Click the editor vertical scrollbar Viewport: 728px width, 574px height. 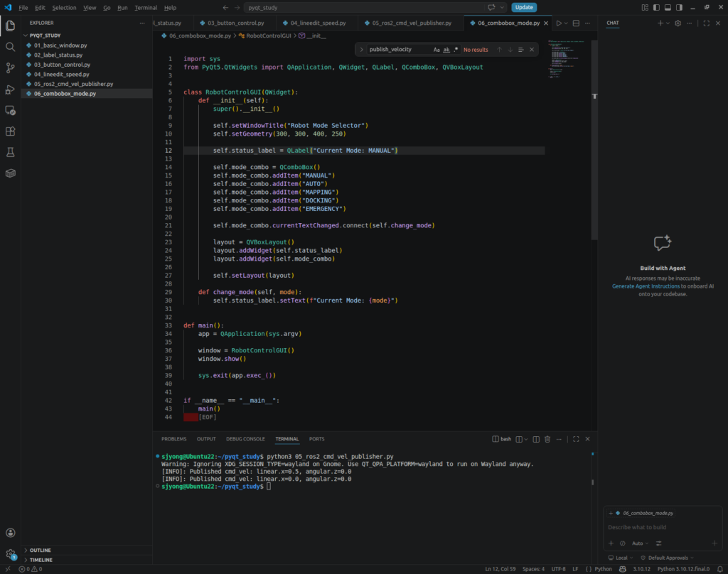click(x=594, y=140)
